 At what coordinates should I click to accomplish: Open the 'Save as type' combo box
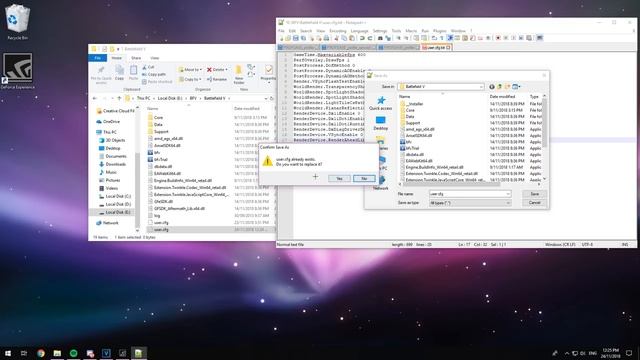pos(470,203)
